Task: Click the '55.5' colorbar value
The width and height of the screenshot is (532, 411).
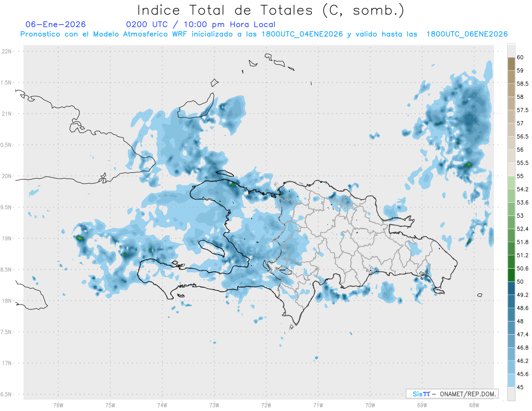Action: 523,163
